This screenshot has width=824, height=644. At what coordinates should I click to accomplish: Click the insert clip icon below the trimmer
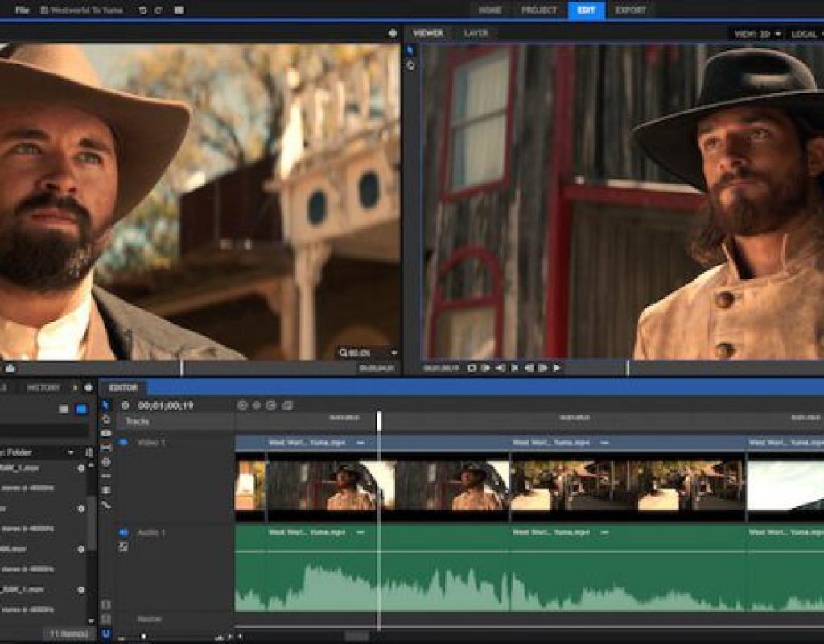click(x=10, y=368)
